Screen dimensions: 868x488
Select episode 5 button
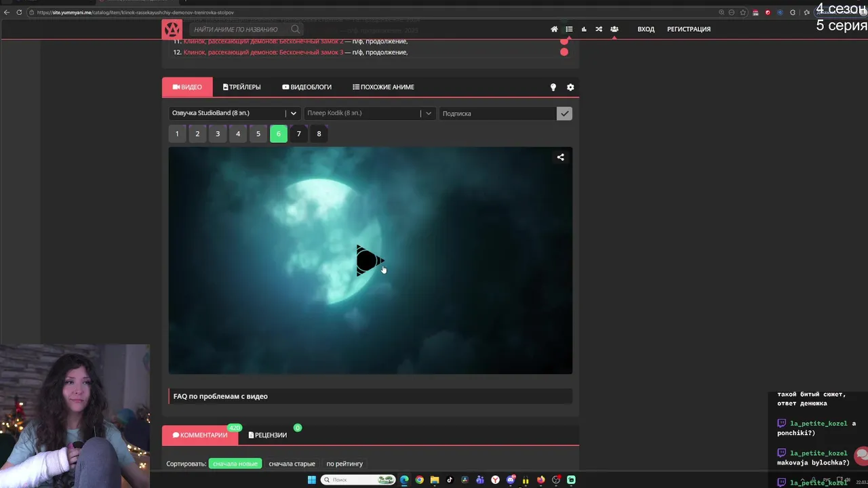click(258, 134)
